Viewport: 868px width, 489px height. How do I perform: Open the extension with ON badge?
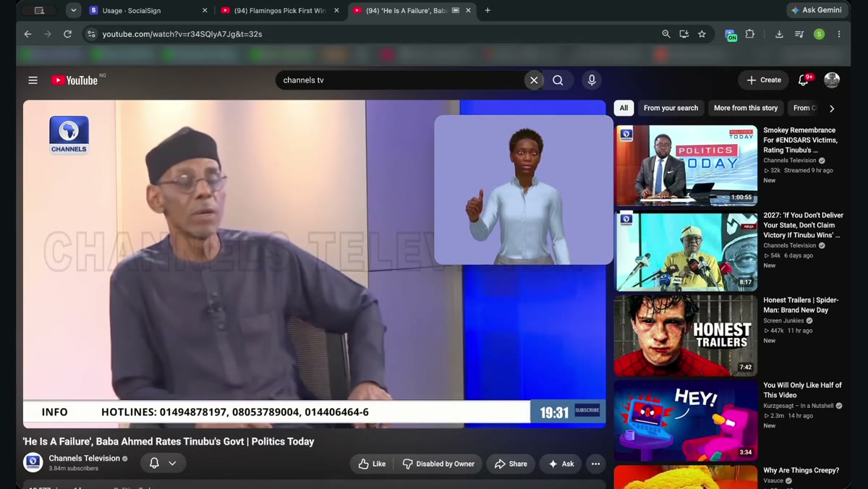click(x=731, y=35)
